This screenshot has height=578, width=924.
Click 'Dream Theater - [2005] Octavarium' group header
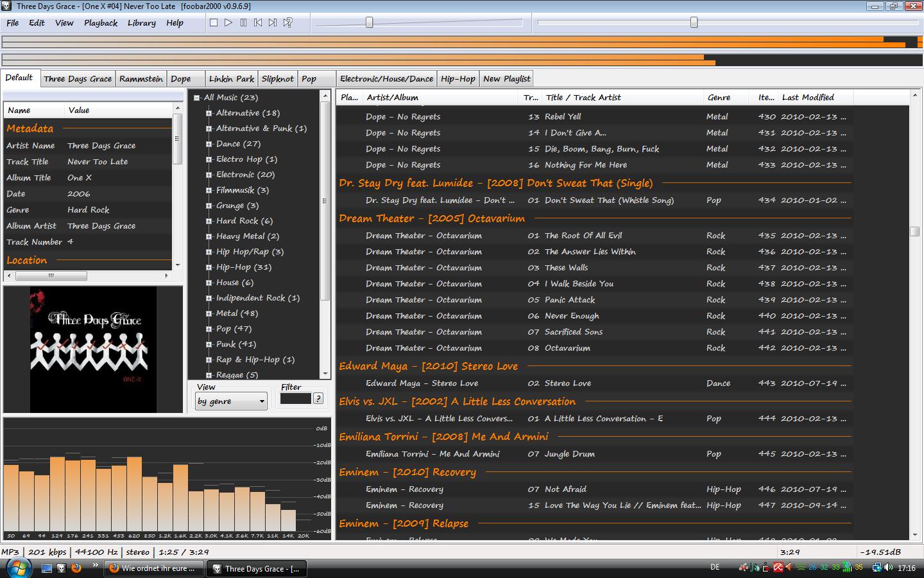432,218
